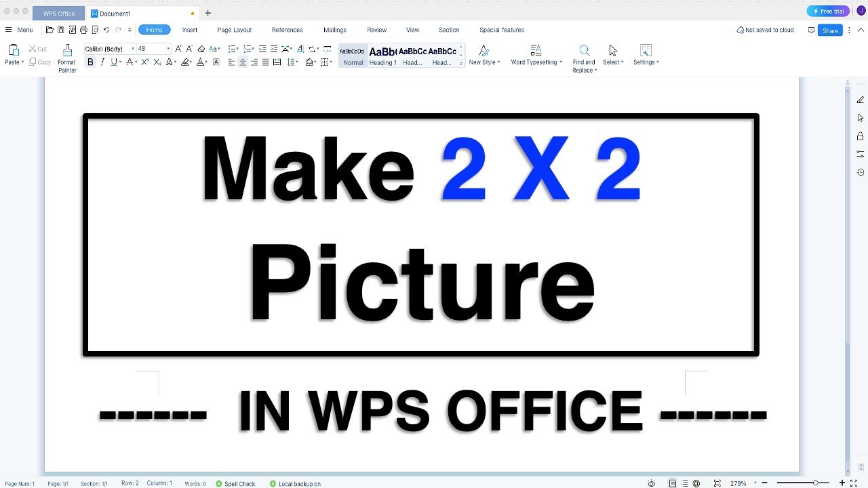Open the hamburger Menu button
Viewport: 868px width, 488px height.
click(19, 30)
